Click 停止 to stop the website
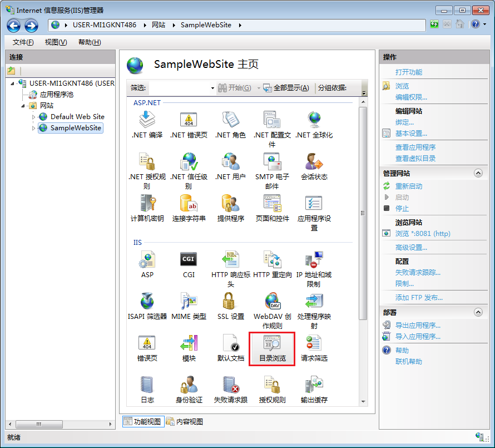Viewport: 495px width, 448px height. click(402, 209)
